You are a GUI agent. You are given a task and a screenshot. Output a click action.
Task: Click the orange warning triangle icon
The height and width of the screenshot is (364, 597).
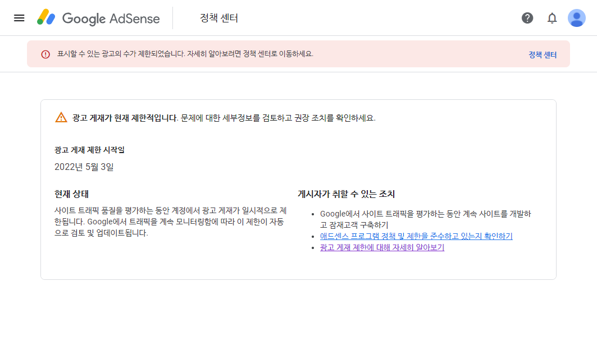click(x=61, y=117)
